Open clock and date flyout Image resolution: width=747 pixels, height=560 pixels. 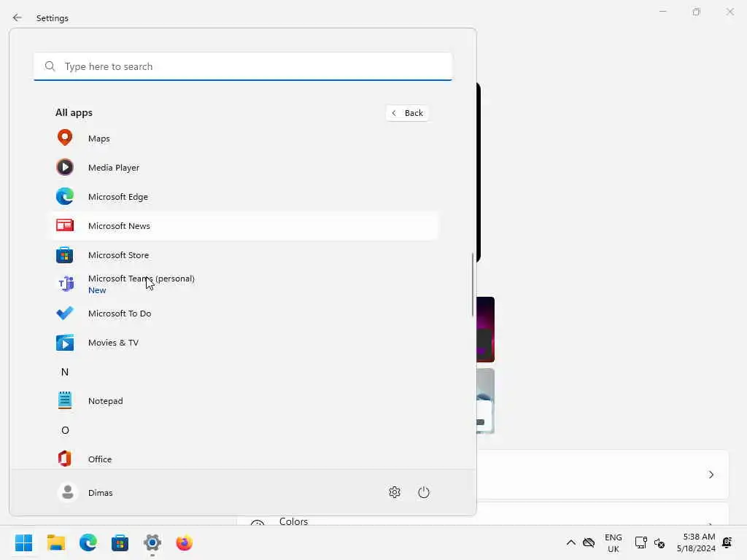click(696, 542)
